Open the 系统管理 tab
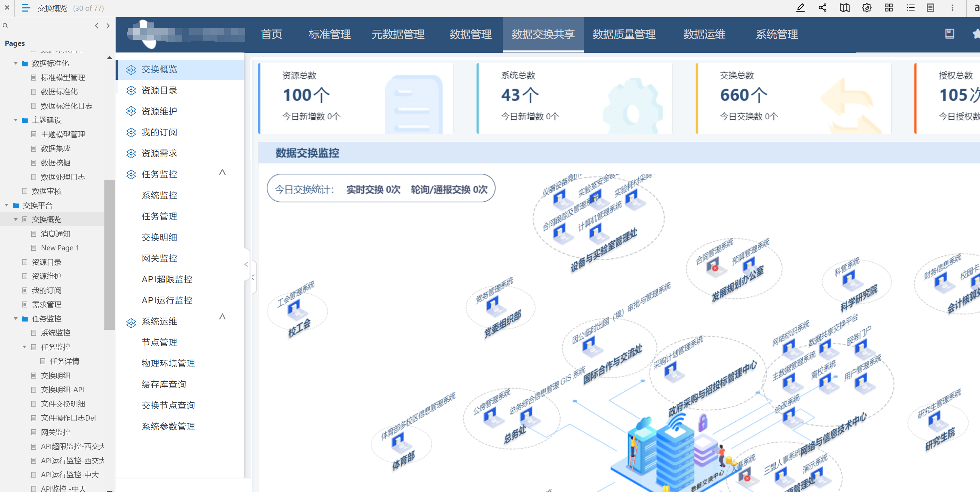Image resolution: width=980 pixels, height=492 pixels. pos(777,34)
